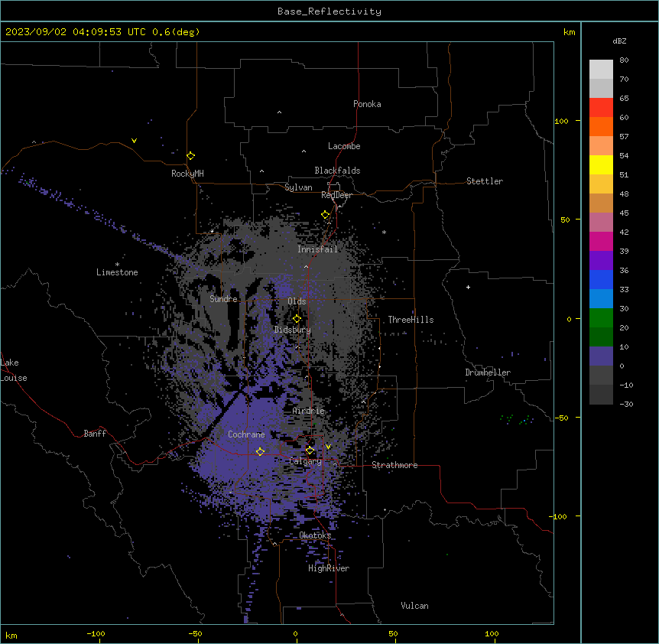This screenshot has width=659, height=644.
Task: Click the Sundre label
Action: (223, 299)
